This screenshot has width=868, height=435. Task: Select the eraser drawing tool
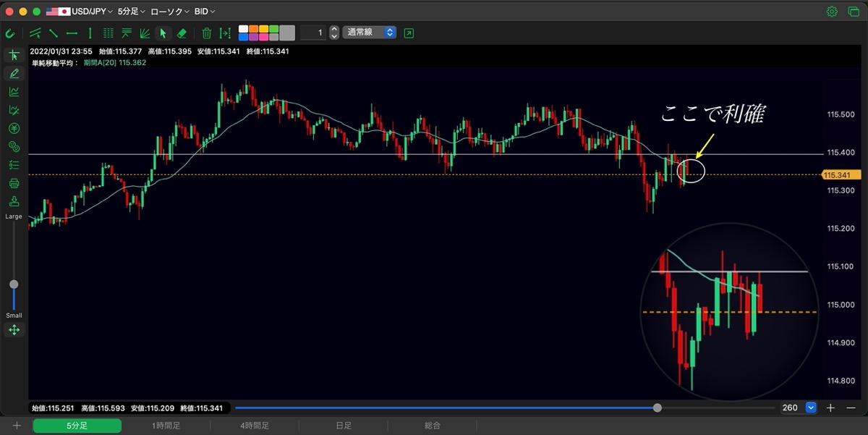pyautogui.click(x=182, y=33)
